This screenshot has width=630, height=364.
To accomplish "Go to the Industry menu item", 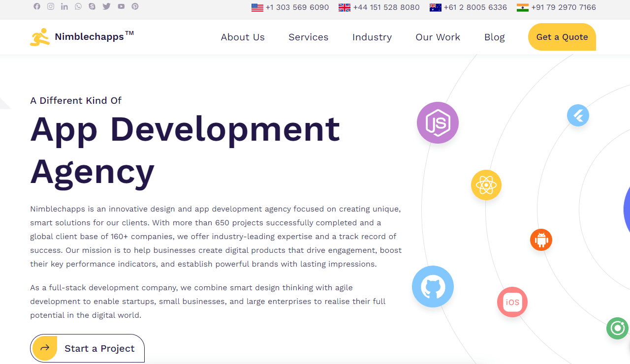I will pos(372,37).
